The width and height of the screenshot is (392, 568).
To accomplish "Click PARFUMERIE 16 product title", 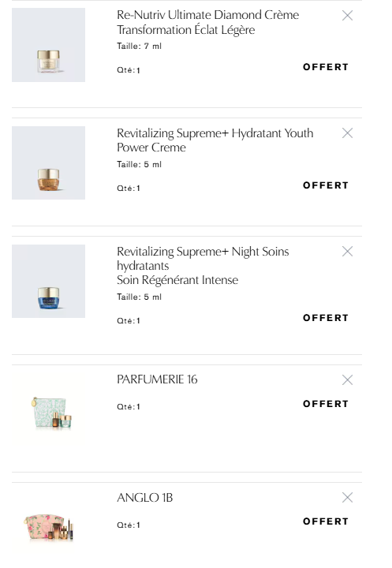I will 157,379.
